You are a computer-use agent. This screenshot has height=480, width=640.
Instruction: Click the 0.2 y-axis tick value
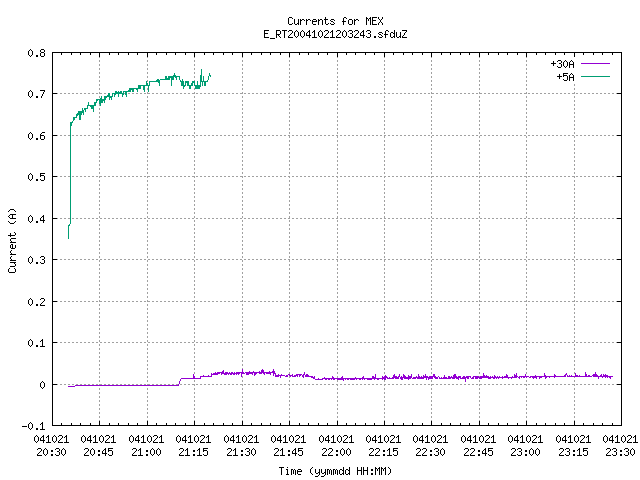point(36,302)
